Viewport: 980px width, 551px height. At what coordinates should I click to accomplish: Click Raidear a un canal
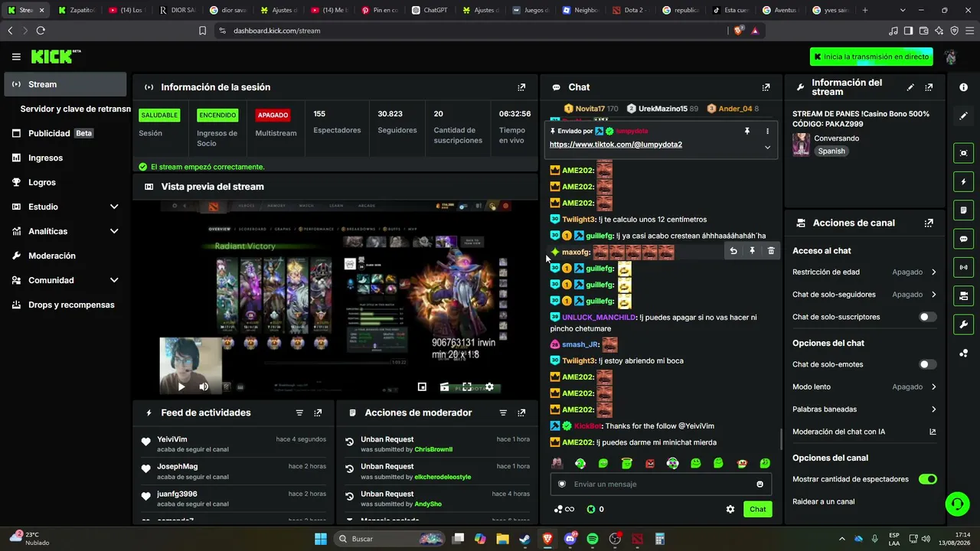pyautogui.click(x=824, y=502)
